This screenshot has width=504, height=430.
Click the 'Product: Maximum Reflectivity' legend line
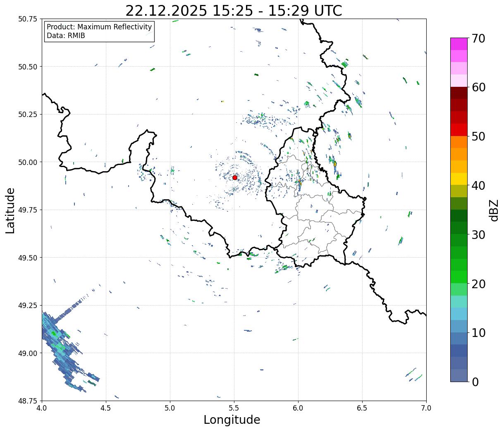pyautogui.click(x=99, y=27)
